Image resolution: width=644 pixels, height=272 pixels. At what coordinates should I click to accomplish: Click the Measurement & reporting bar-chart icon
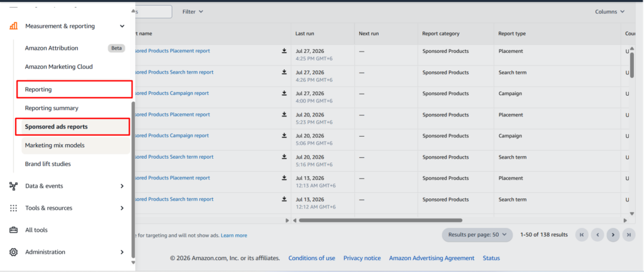(14, 26)
